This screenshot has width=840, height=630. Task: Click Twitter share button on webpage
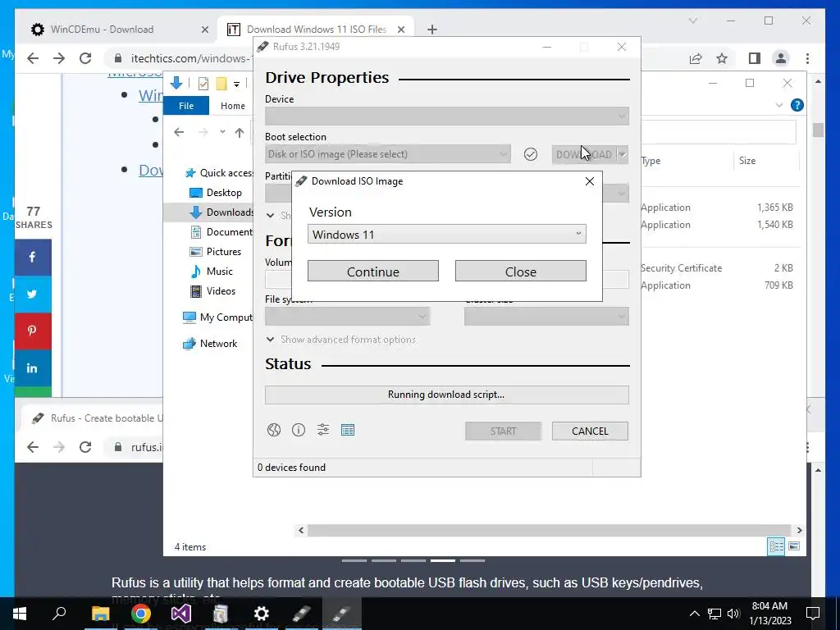(33, 294)
